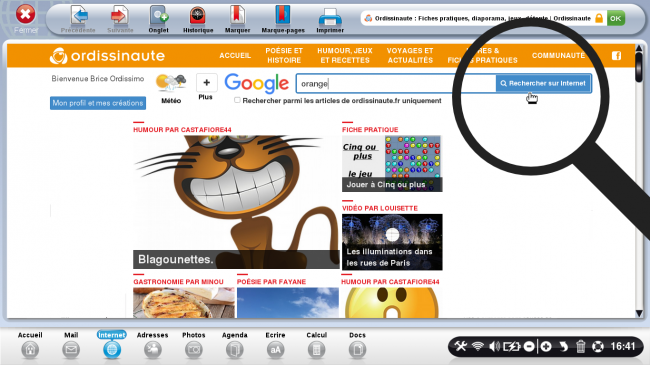Open Mon profil et mes créations
650x365 pixels.
98,103
